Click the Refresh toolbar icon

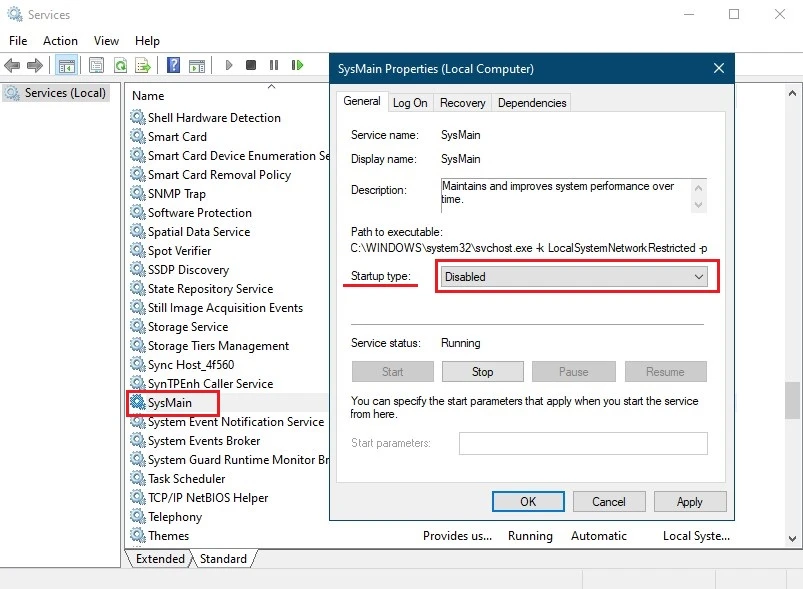coord(120,65)
